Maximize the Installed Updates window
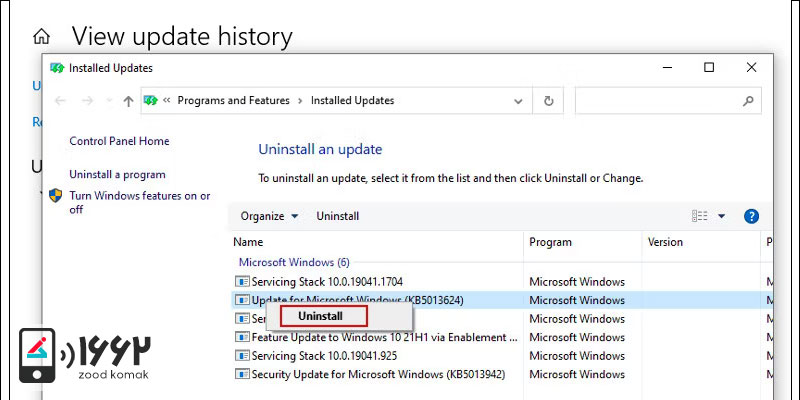Screen dimensions: 800x400 (x=709, y=67)
